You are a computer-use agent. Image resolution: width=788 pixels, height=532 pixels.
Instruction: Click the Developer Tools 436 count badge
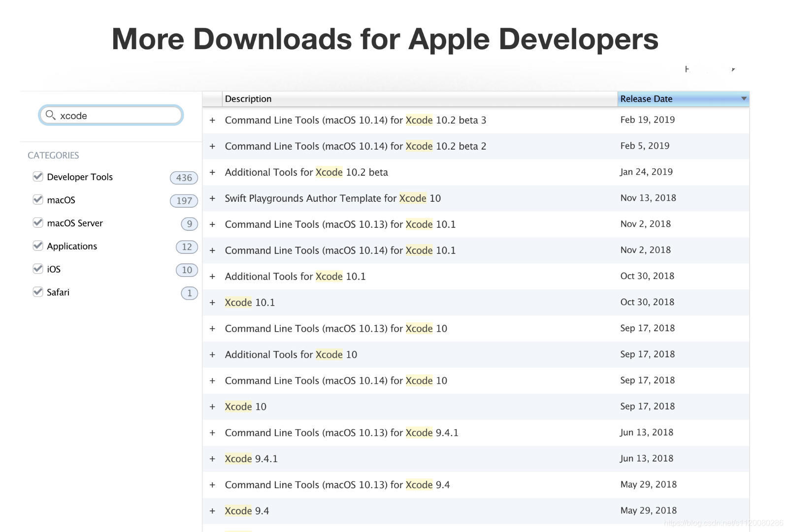(184, 178)
